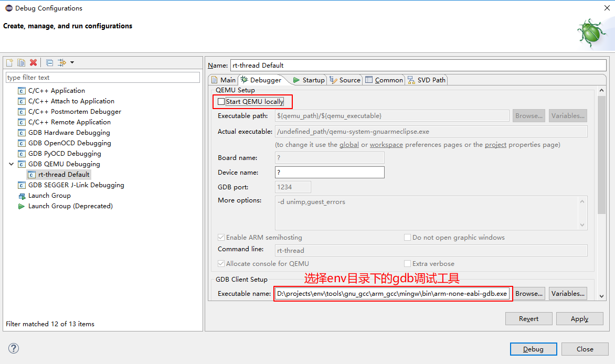Click the help question mark icon

13,348
